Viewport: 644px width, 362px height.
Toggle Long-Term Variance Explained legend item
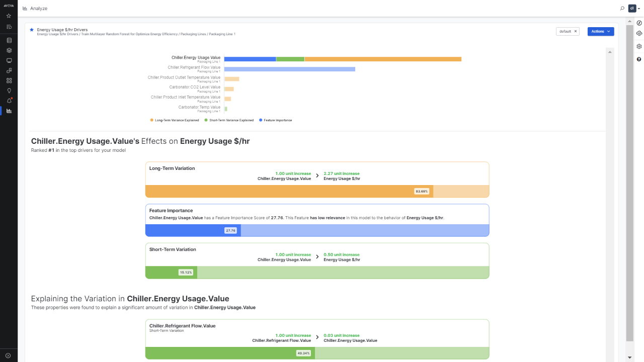pos(175,120)
